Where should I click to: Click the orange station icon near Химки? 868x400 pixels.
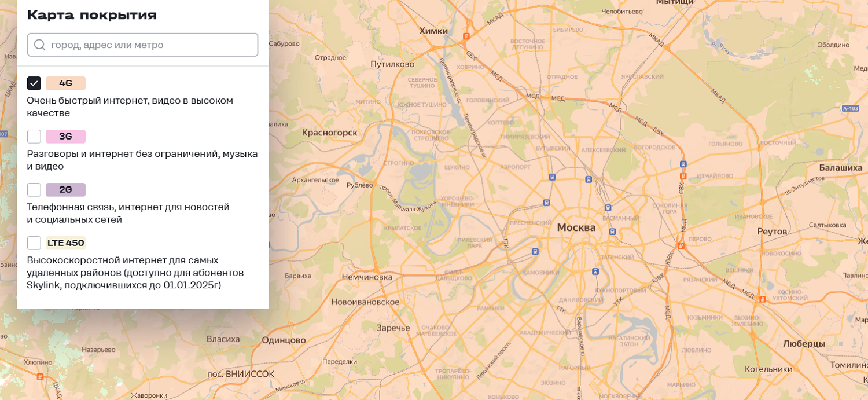tap(466, 36)
